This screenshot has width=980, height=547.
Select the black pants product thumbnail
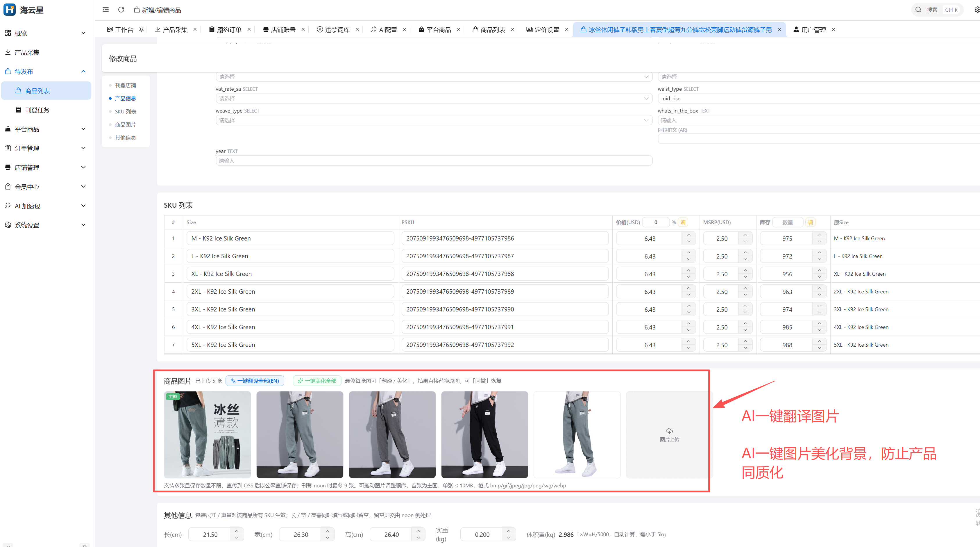tap(485, 435)
